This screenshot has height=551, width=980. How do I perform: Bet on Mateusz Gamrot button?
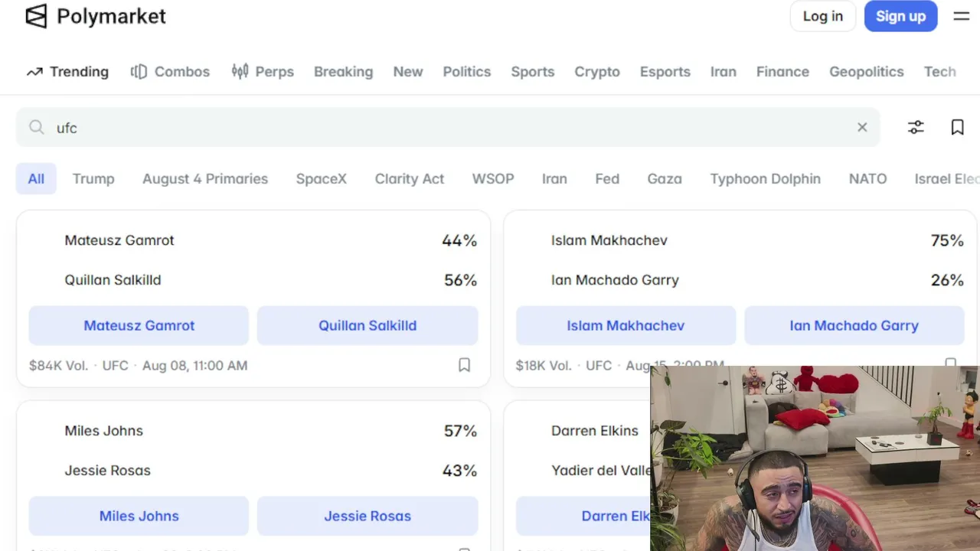[x=139, y=325]
